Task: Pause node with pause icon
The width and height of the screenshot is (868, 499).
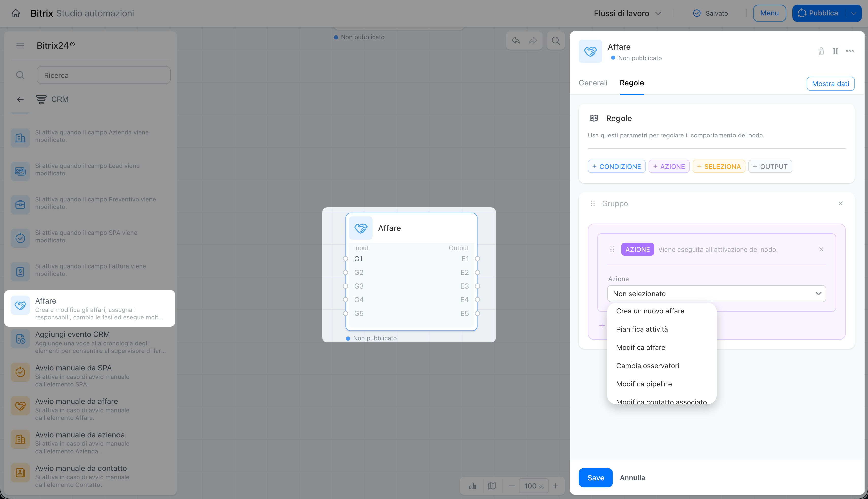Action: click(x=836, y=51)
